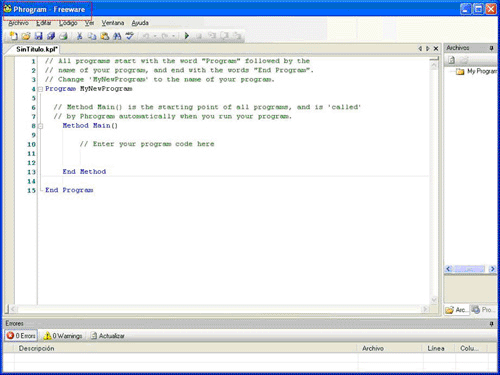Sort by the Línea column header
The width and height of the screenshot is (500, 375).
(439, 348)
